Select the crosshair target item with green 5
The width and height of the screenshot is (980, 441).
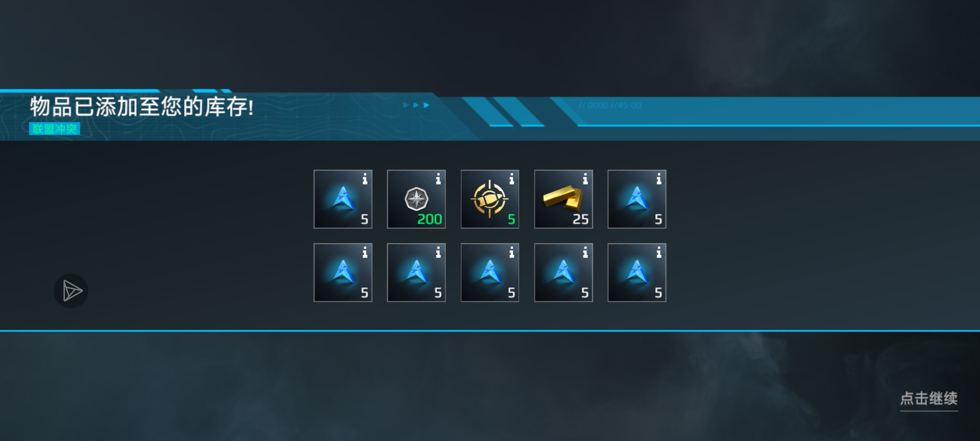pos(490,199)
